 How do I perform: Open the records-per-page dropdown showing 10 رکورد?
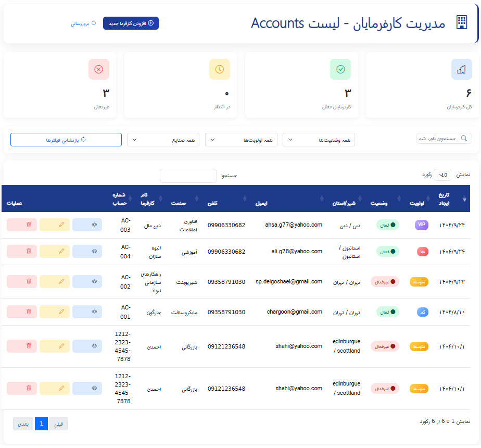coord(442,175)
